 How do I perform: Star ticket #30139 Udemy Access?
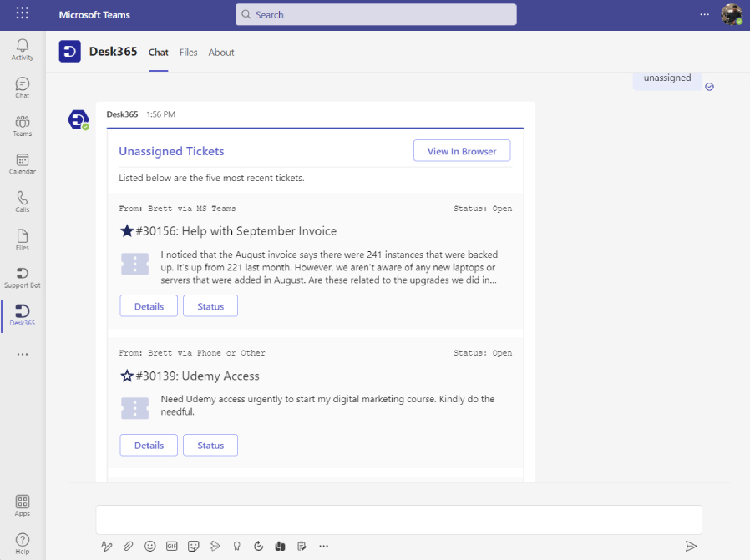[x=127, y=376]
